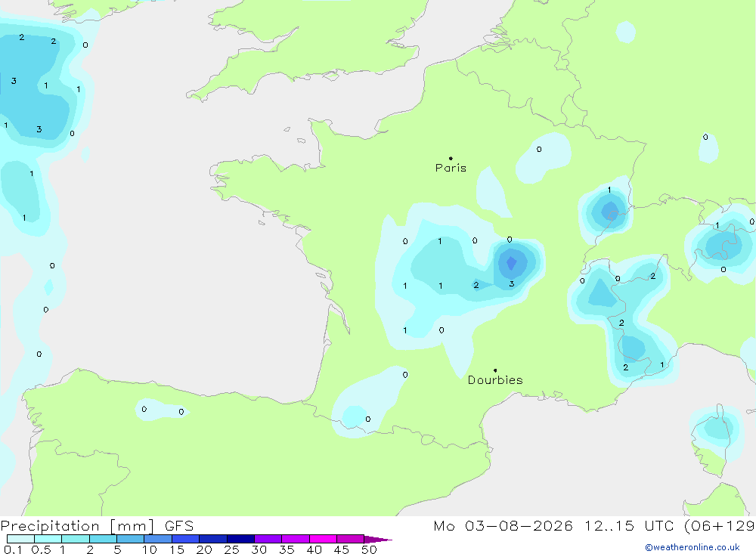
Task: Click the Precipitation [mm] GFS title
Action: 97,526
